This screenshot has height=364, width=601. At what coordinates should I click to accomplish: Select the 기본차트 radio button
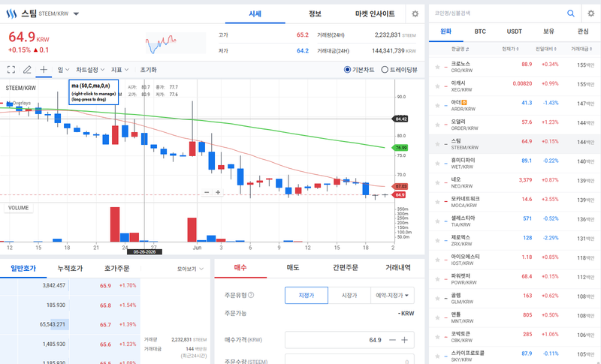click(347, 70)
